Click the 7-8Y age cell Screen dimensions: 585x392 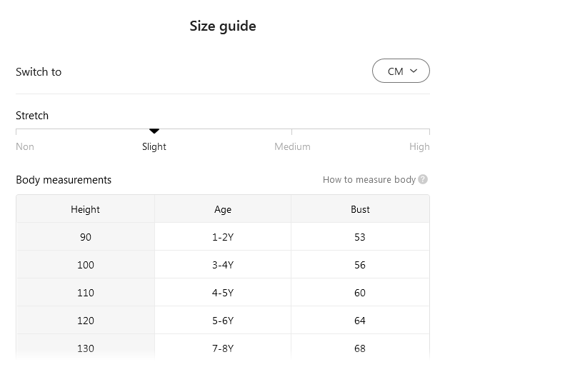point(223,348)
